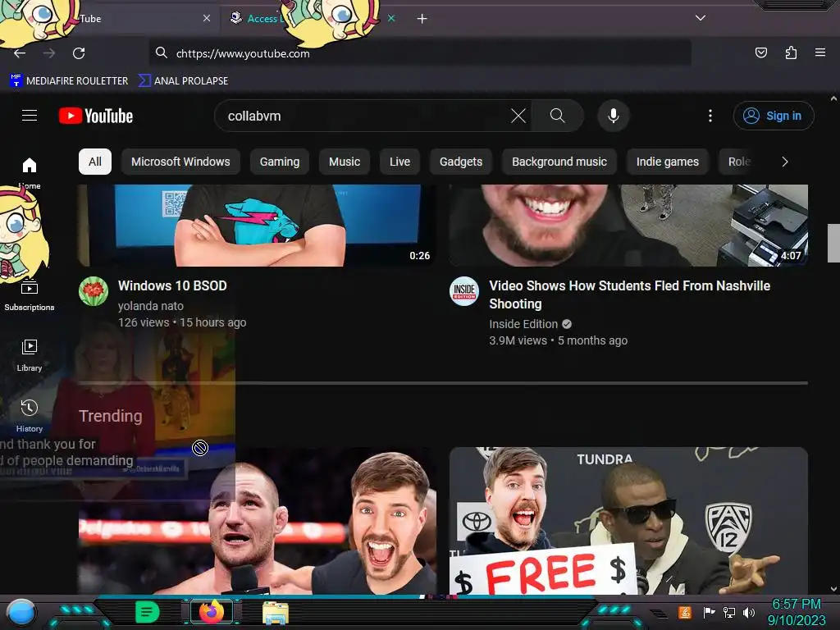Screen dimensions: 840x630
Task: Open the Inside Edition channel name
Action: [x=523, y=324]
